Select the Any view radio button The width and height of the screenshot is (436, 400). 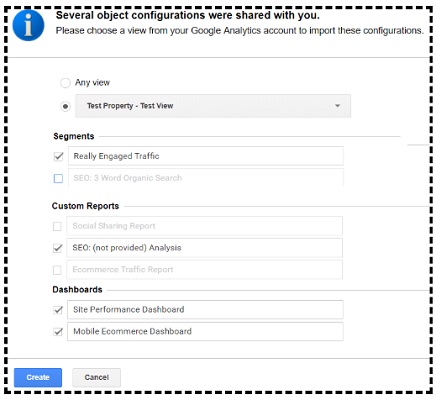65,83
